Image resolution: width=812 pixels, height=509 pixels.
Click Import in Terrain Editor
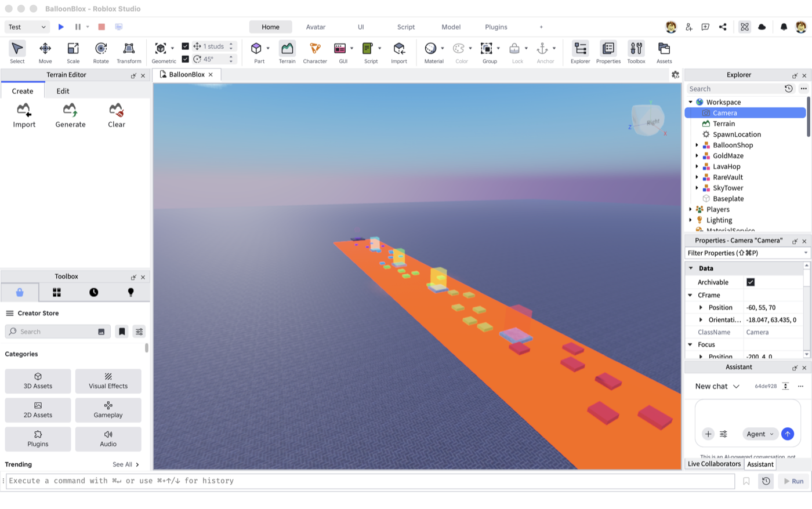[x=24, y=115]
